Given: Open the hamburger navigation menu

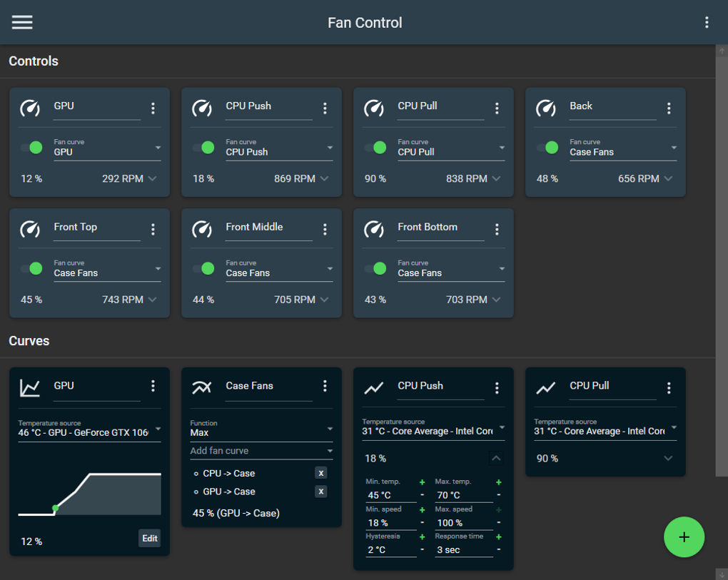Looking at the screenshot, I should pyautogui.click(x=22, y=22).
